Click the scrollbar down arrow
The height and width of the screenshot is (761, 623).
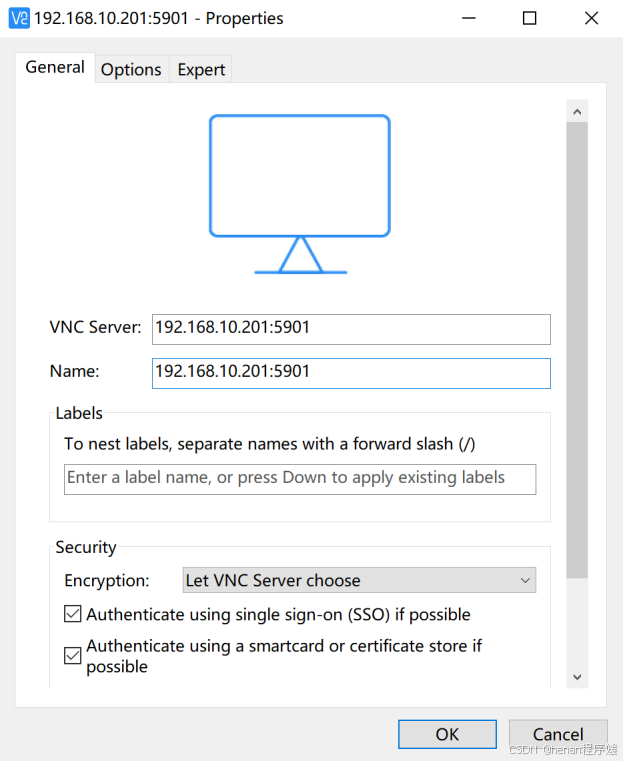point(577,677)
